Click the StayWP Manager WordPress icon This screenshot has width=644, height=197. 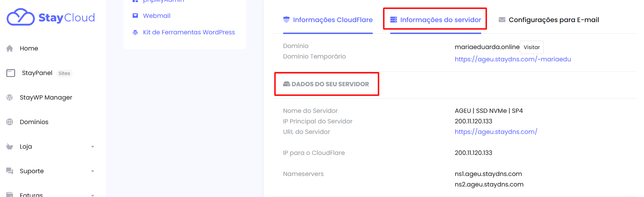(10, 97)
